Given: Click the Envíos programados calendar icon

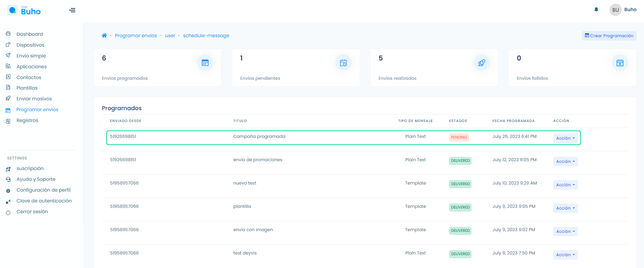Looking at the screenshot, I should 205,63.
